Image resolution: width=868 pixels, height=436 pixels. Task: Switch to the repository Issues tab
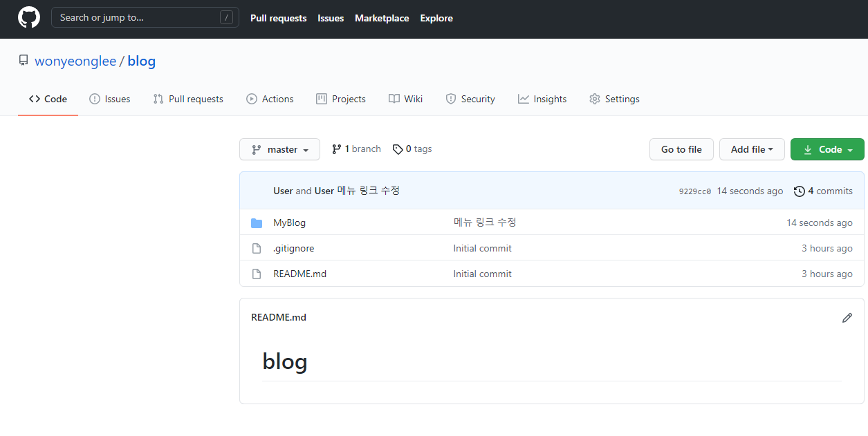click(110, 99)
